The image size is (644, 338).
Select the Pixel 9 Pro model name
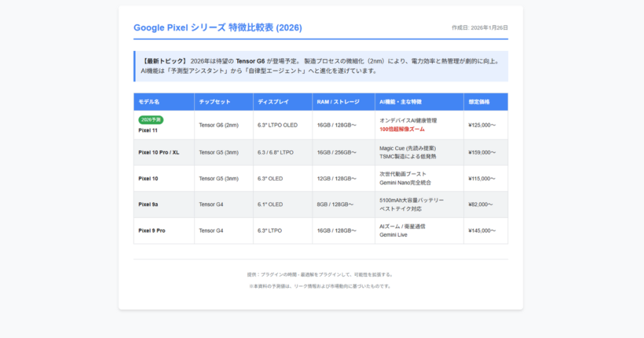point(152,231)
